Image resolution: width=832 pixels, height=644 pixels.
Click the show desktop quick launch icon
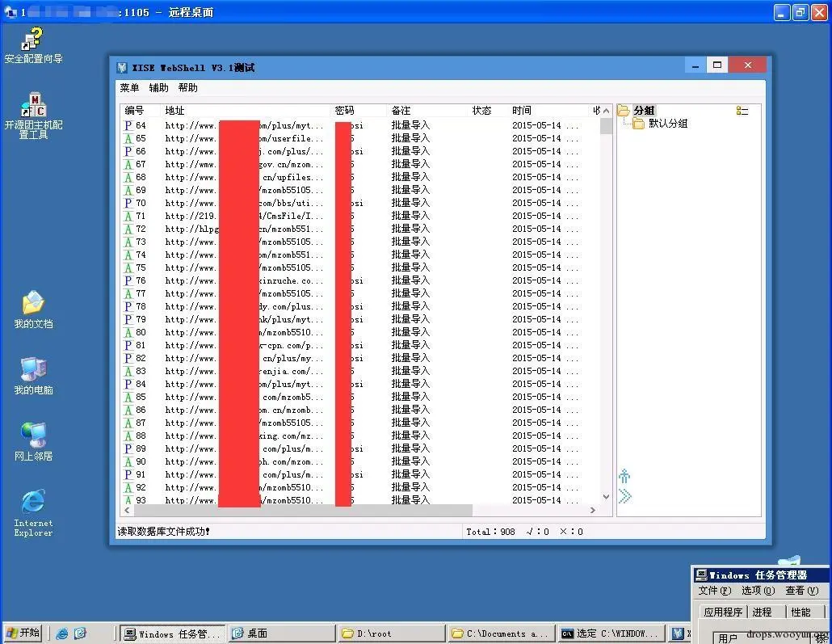80,633
